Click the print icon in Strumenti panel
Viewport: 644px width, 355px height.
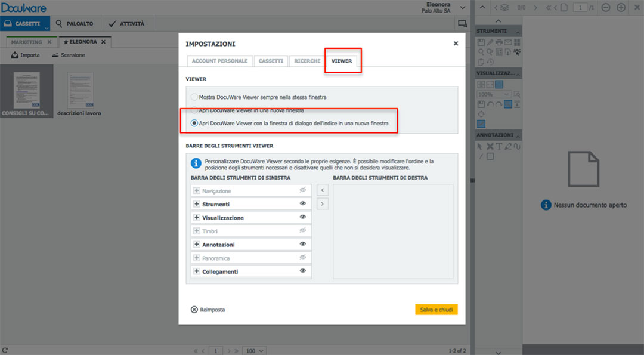click(499, 42)
